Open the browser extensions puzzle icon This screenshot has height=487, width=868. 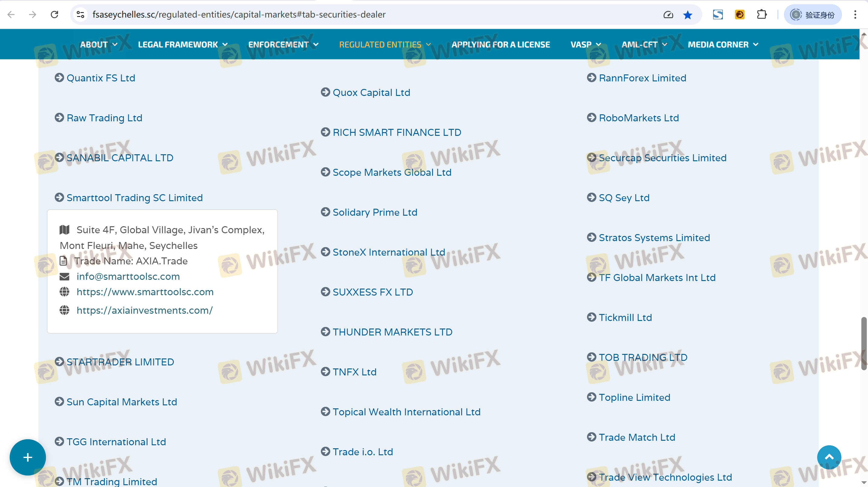click(x=762, y=15)
